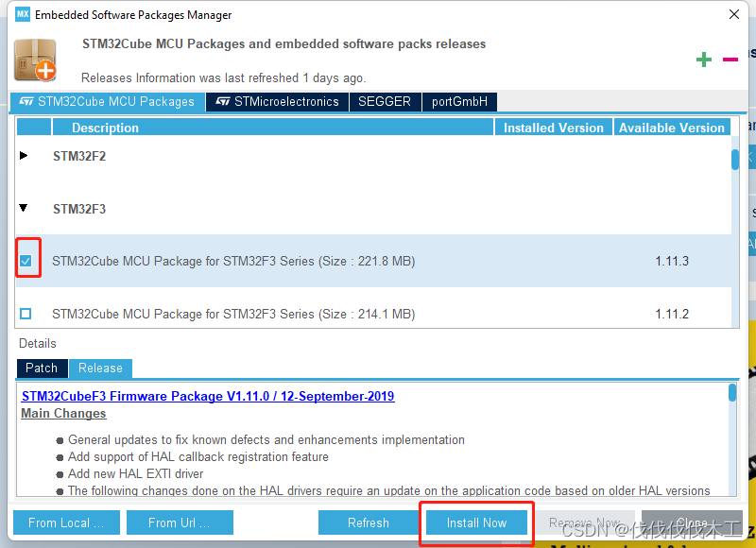Click the Available Version column header

pyautogui.click(x=672, y=127)
